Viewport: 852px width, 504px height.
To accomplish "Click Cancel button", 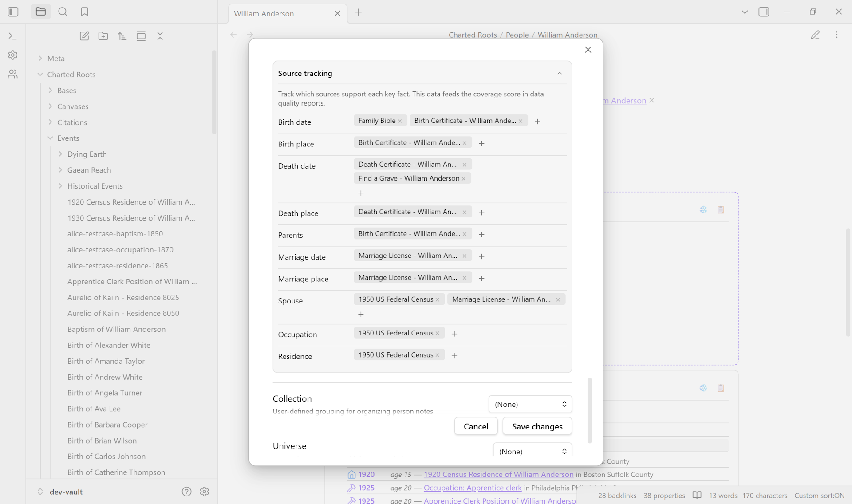I will [x=476, y=426].
